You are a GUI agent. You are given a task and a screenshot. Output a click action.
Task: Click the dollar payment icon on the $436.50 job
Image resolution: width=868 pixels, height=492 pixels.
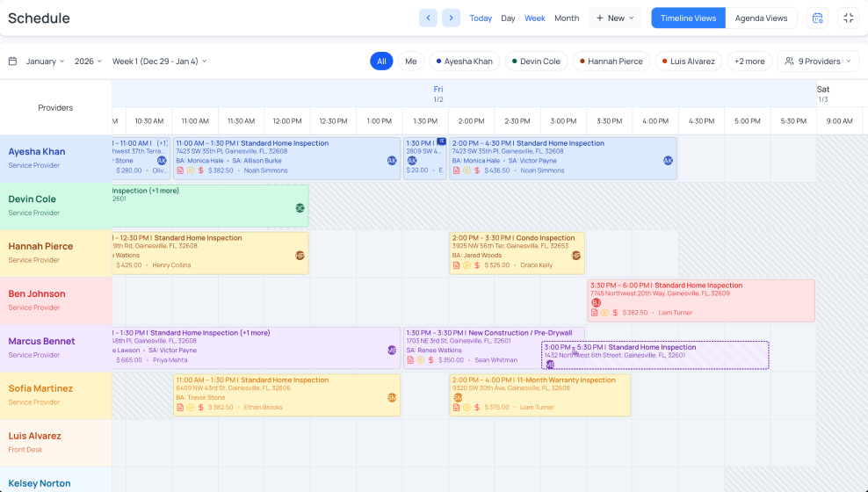click(x=477, y=170)
